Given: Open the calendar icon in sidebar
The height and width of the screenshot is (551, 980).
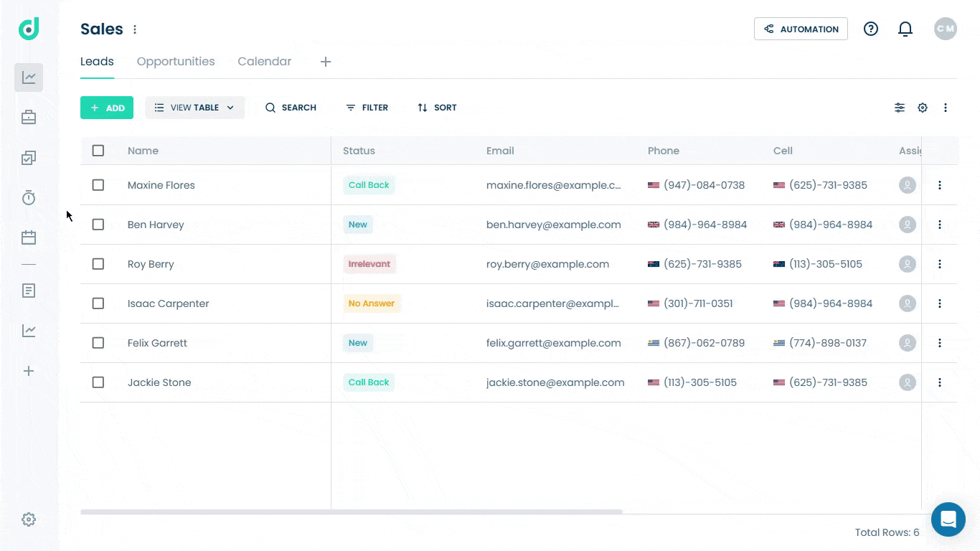Looking at the screenshot, I should 29,237.
